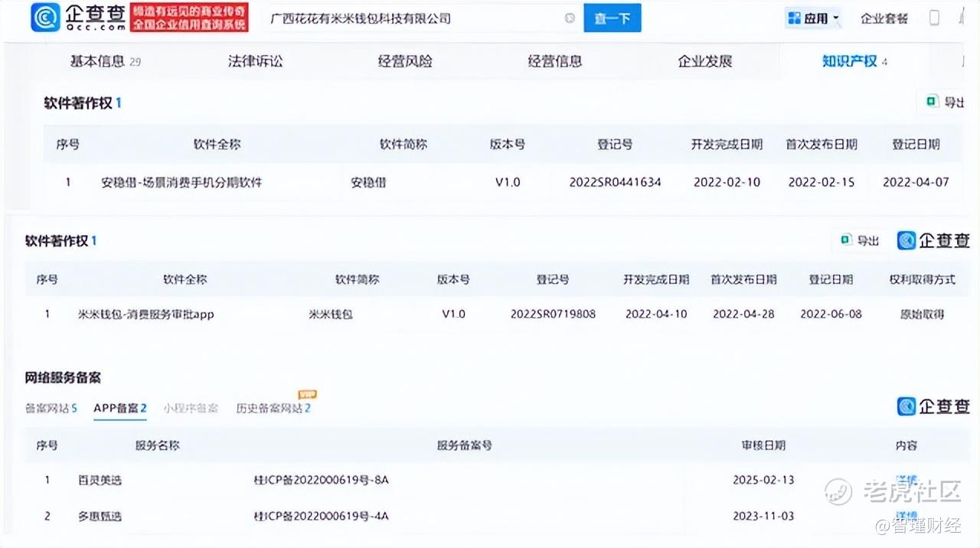Click review date 2025-02-13
Image resolution: width=980 pixels, height=548 pixels.
pyautogui.click(x=763, y=480)
